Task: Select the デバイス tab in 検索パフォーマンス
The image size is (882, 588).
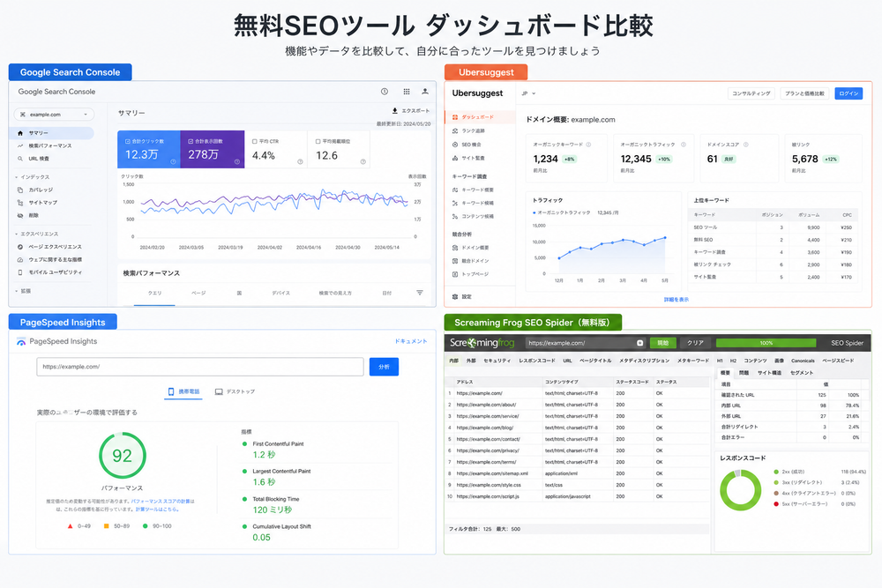Action: click(280, 294)
